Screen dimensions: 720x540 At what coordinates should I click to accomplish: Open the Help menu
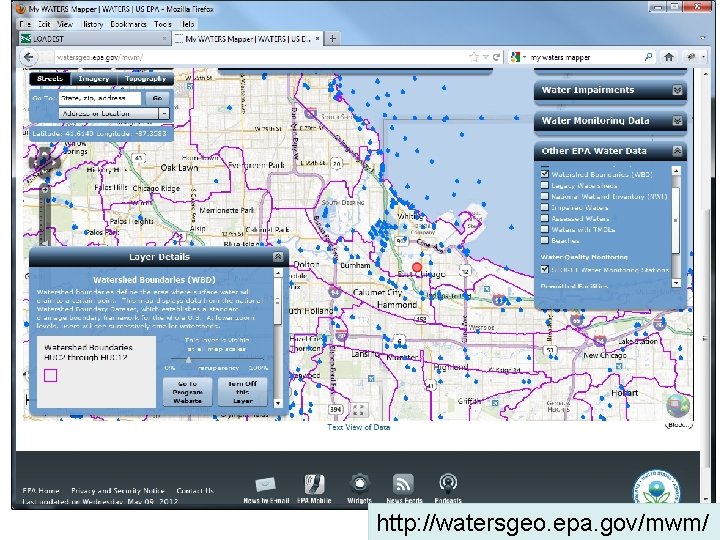point(188,24)
